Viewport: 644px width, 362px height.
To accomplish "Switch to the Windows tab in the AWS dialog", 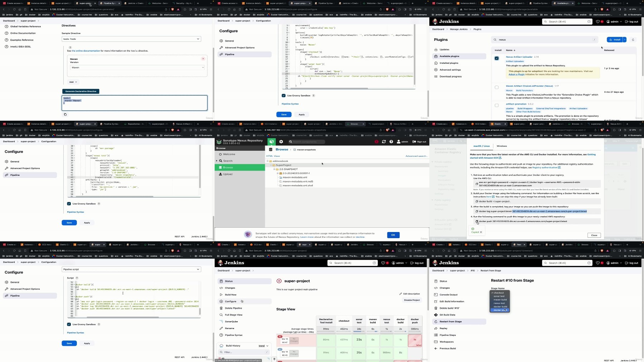I will 502,146.
